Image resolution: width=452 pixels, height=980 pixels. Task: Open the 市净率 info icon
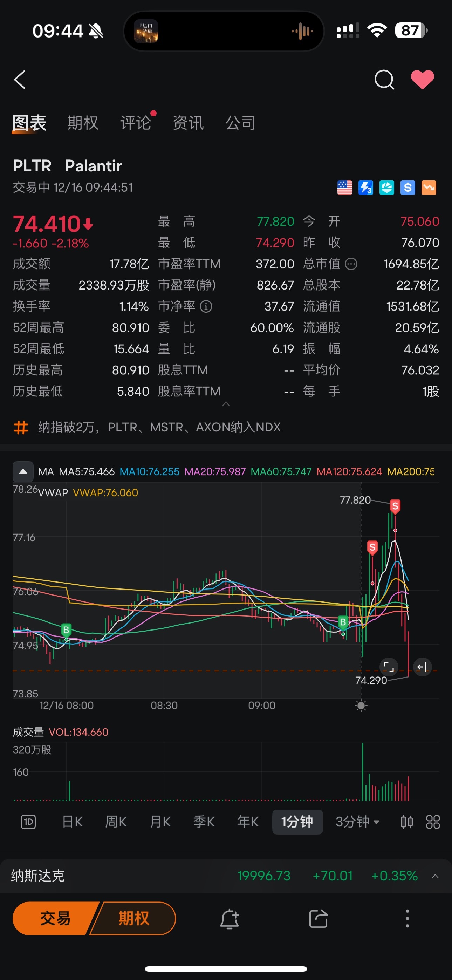(x=206, y=306)
